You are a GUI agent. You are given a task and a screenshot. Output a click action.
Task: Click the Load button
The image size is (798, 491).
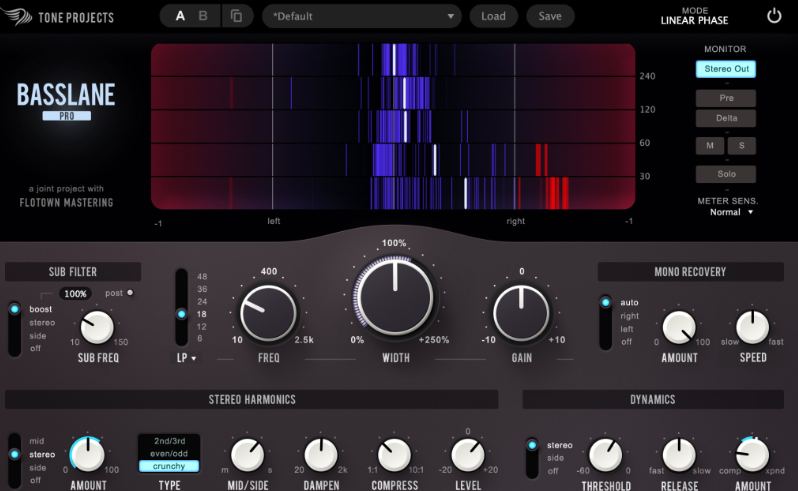click(493, 16)
